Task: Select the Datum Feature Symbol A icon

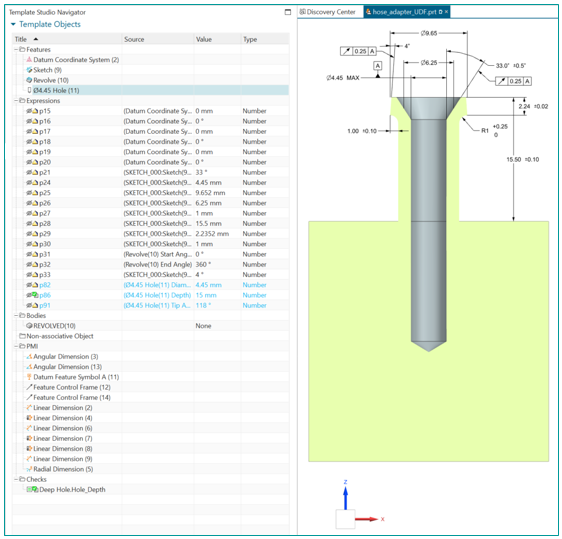Action: point(29,377)
